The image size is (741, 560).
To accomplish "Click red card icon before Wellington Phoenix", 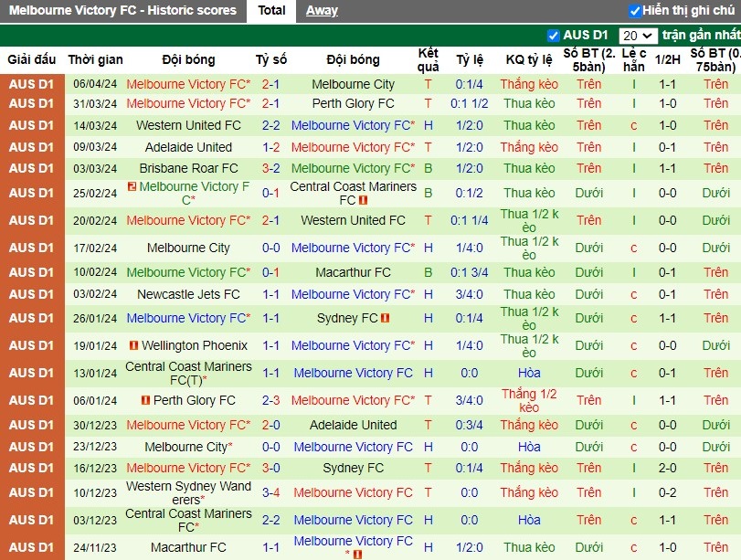I will point(133,345).
